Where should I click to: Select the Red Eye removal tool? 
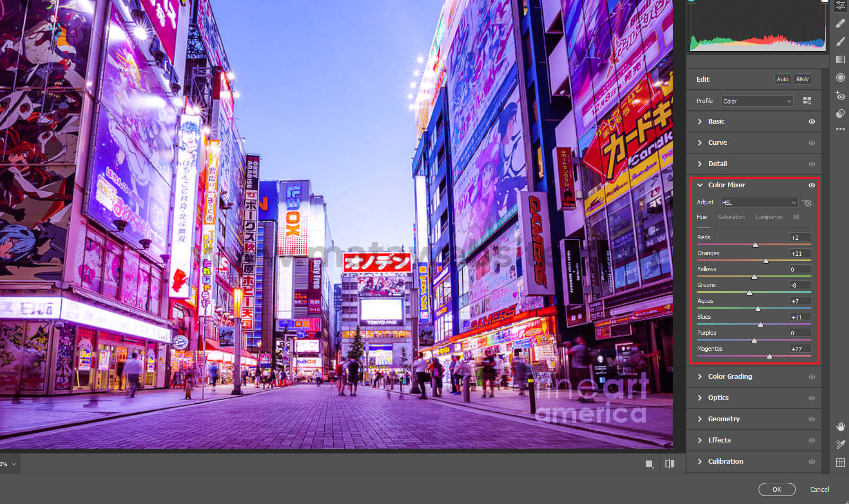pyautogui.click(x=840, y=95)
